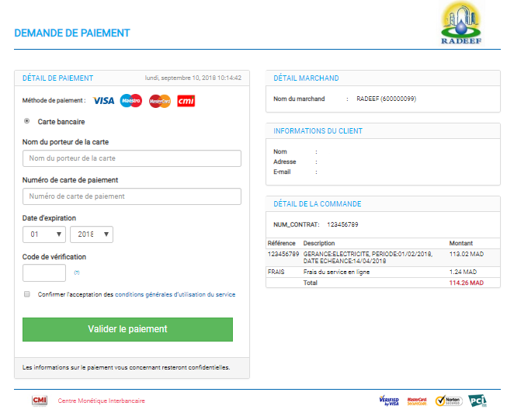
Task: Check the terms acceptance checkbox
Action: pyautogui.click(x=27, y=294)
